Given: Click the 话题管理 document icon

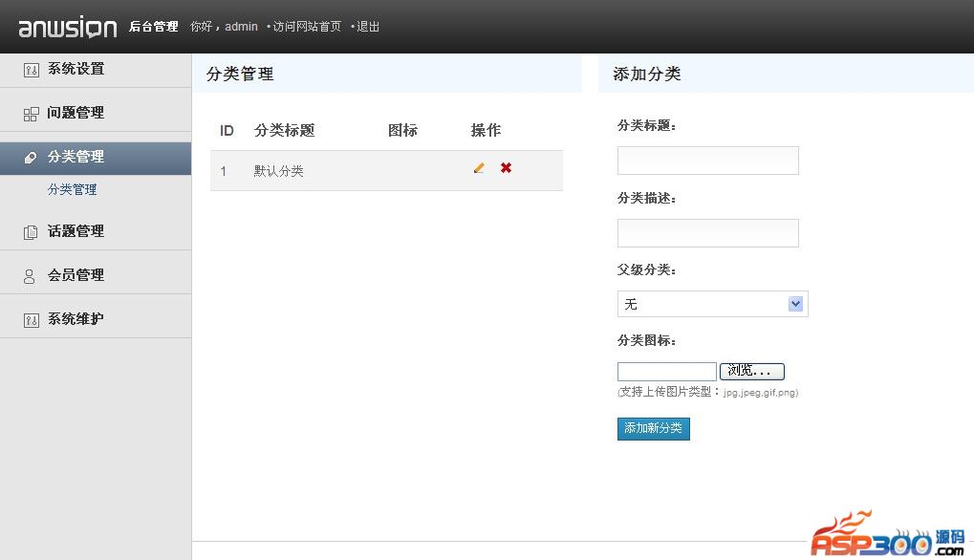Looking at the screenshot, I should 31,232.
